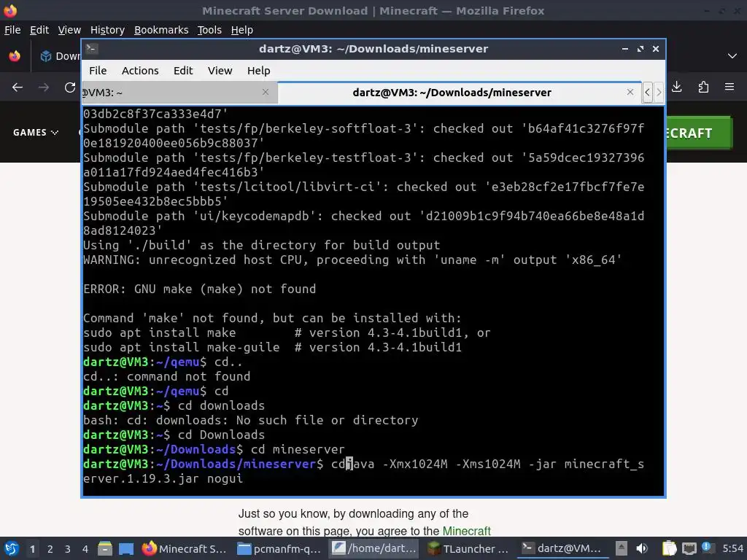Open Firefox extensions button

tap(703, 87)
